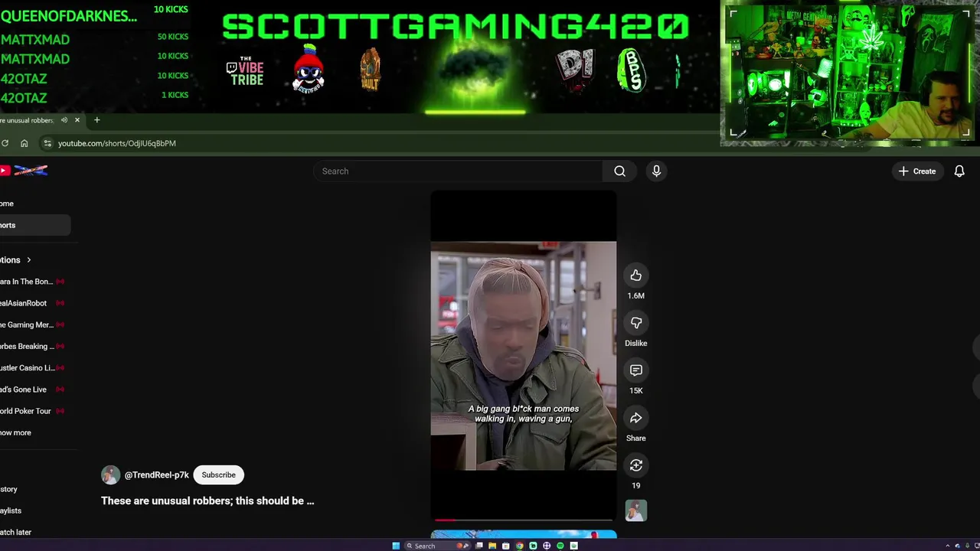Like the Short with 1.6M likes
This screenshot has height=551, width=980.
(x=635, y=275)
